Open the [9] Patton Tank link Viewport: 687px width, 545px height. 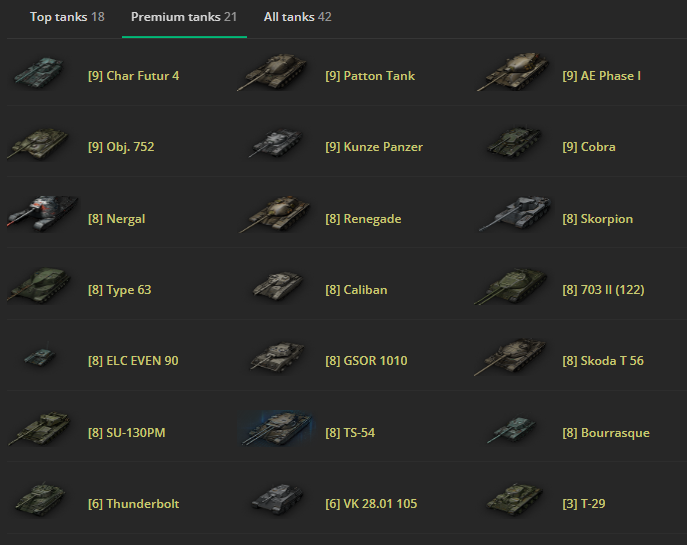click(370, 76)
